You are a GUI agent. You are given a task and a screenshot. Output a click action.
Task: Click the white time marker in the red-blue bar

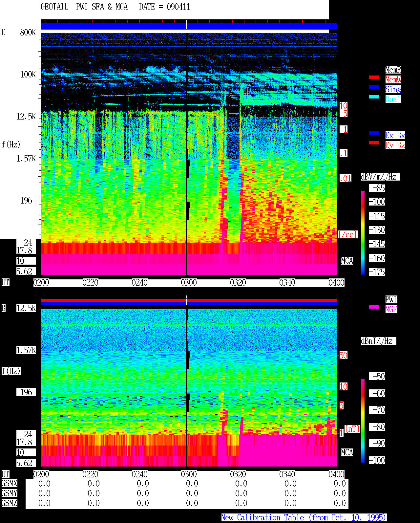pyautogui.click(x=186, y=300)
